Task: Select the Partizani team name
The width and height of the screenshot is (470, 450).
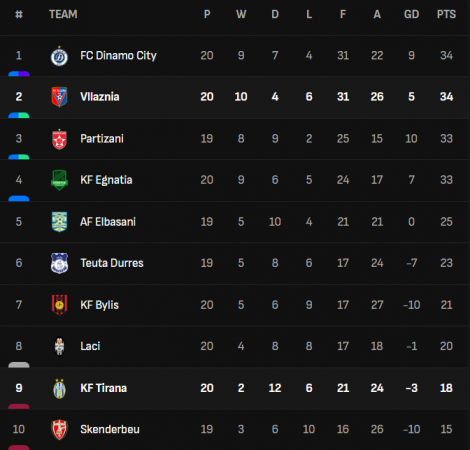Action: click(x=102, y=138)
